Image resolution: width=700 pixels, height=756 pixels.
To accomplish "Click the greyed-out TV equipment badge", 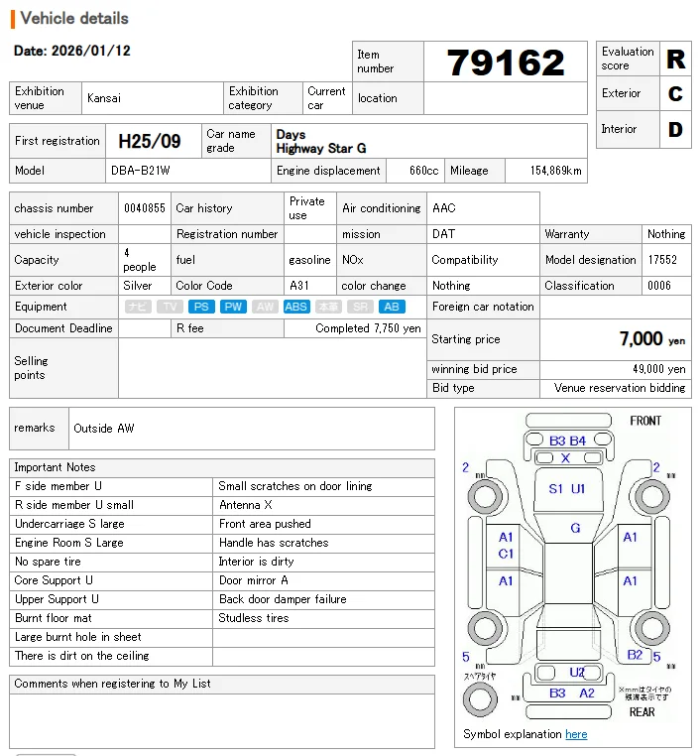I will pyautogui.click(x=170, y=307).
